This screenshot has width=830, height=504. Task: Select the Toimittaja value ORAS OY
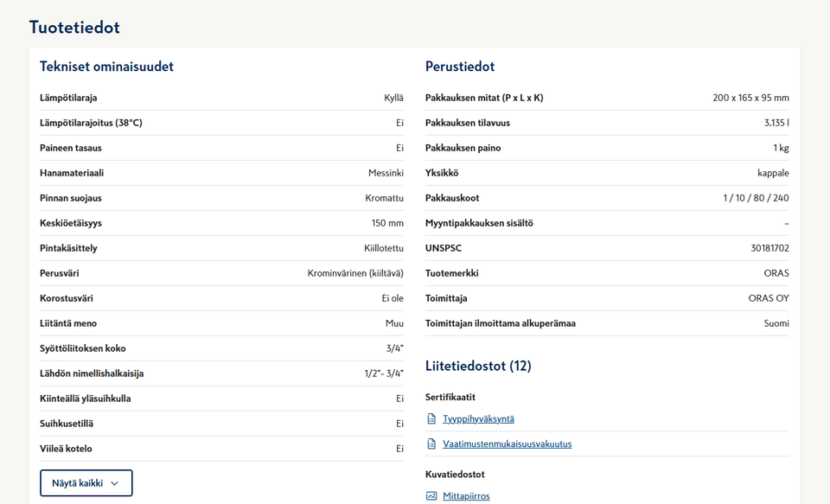(769, 298)
